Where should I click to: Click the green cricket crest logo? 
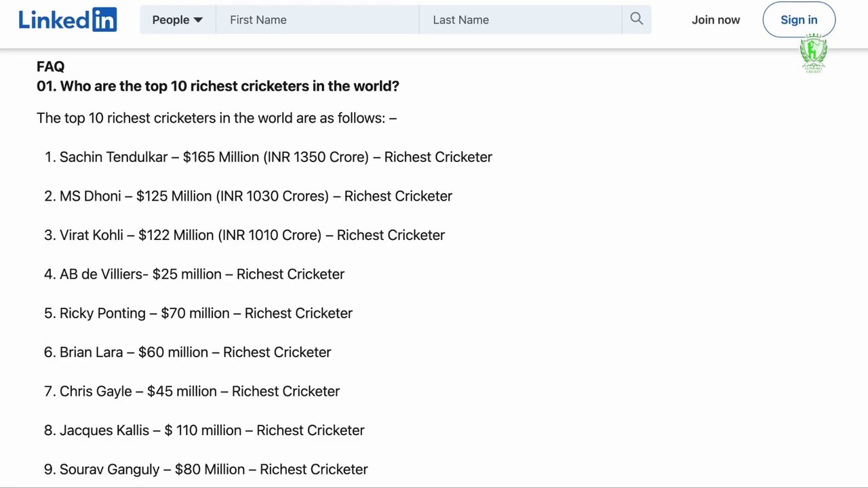[813, 54]
